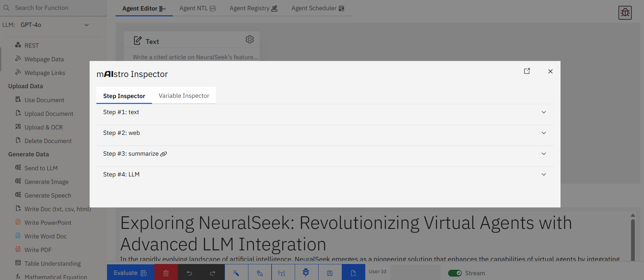Click the User Id input field
644x280 pixels.
(x=415, y=273)
